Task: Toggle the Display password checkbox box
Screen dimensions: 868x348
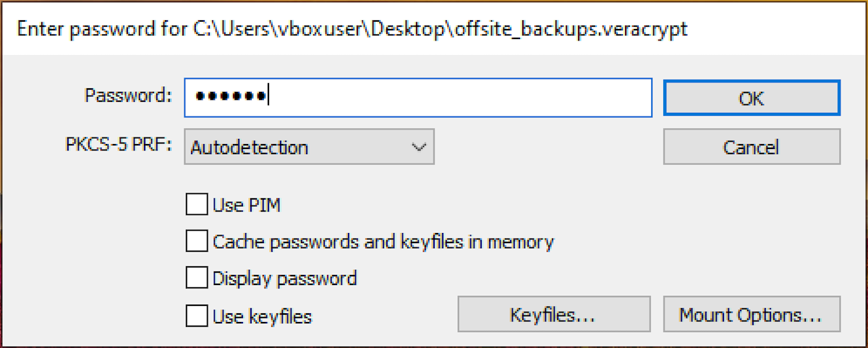Action: pos(196,279)
